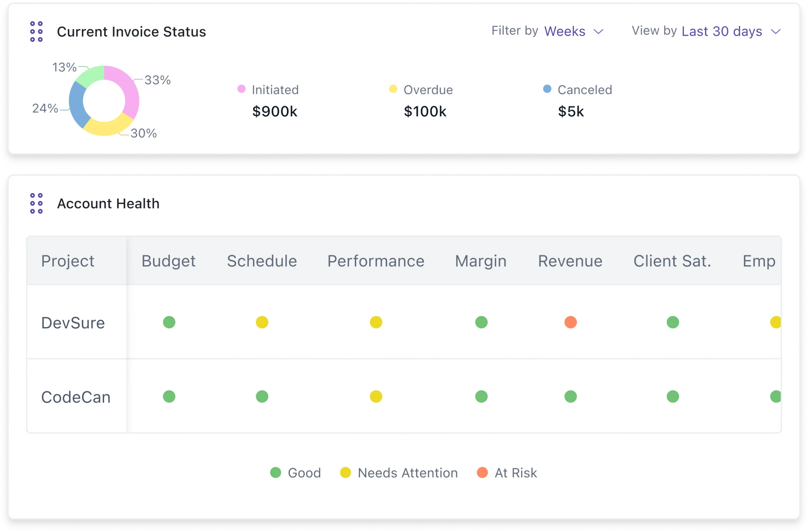
Task: Click drag handle icon beside Account Health
Action: [x=36, y=203]
